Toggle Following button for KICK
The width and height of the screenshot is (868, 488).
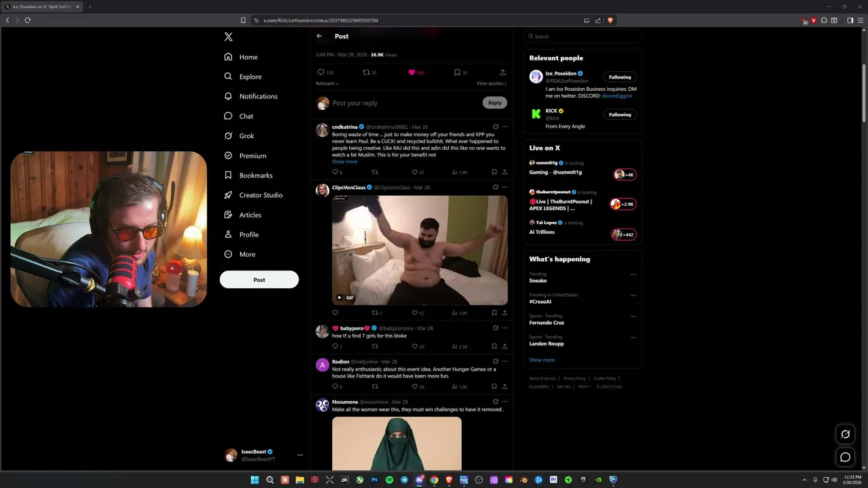point(620,115)
